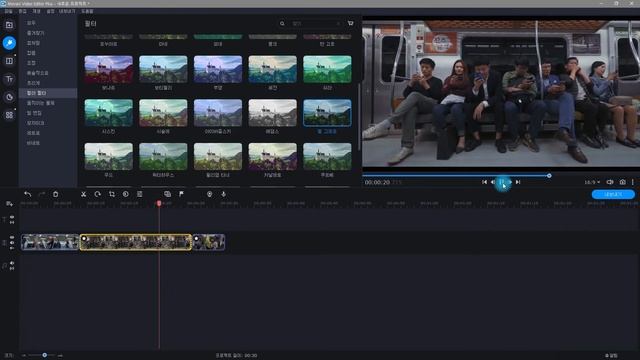Select the blue-outlined highlighted filter thumbnail
Image resolution: width=640 pixels, height=360 pixels.
click(x=327, y=113)
